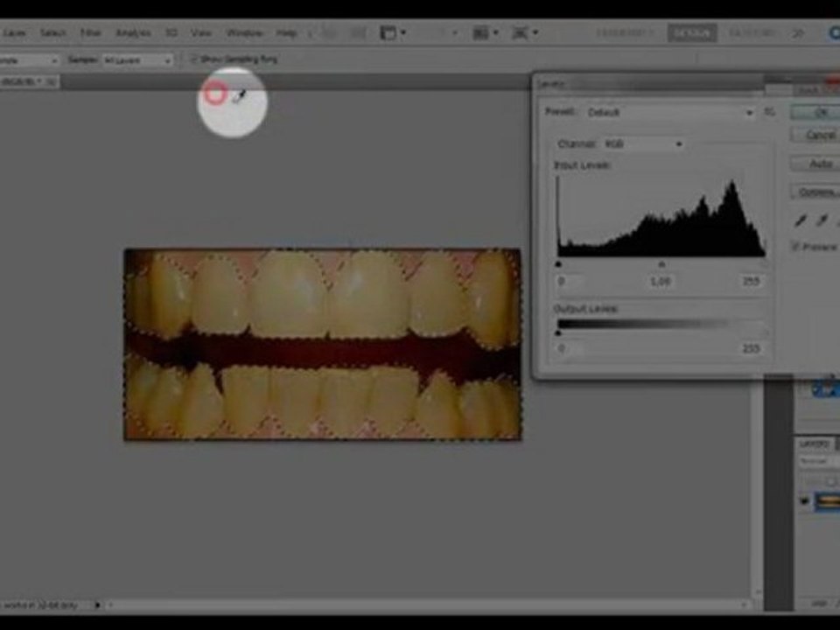Open the status bar info arrow

coord(97,605)
